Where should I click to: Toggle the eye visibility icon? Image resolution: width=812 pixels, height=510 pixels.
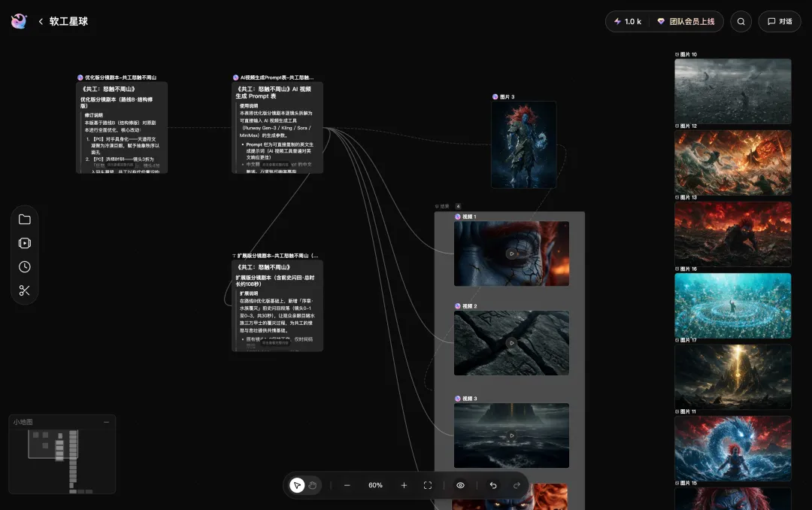[460, 485]
